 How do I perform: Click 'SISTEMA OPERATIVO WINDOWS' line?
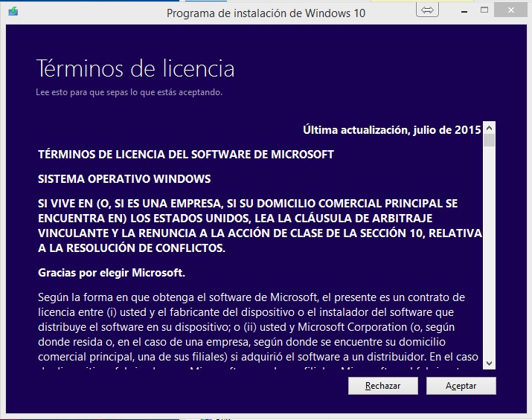(124, 179)
